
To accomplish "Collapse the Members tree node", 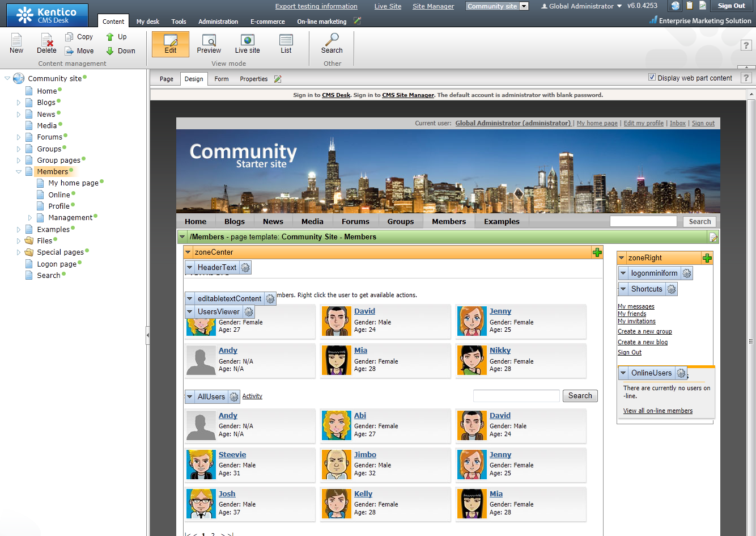I will pyautogui.click(x=19, y=172).
